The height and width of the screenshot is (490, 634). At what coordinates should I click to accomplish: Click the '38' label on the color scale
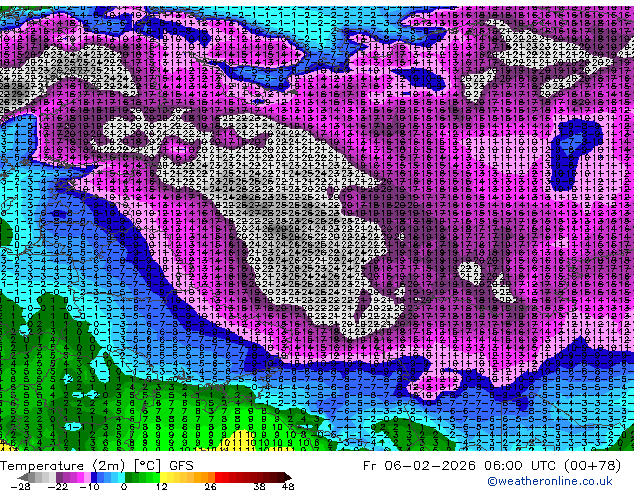pyautogui.click(x=260, y=486)
